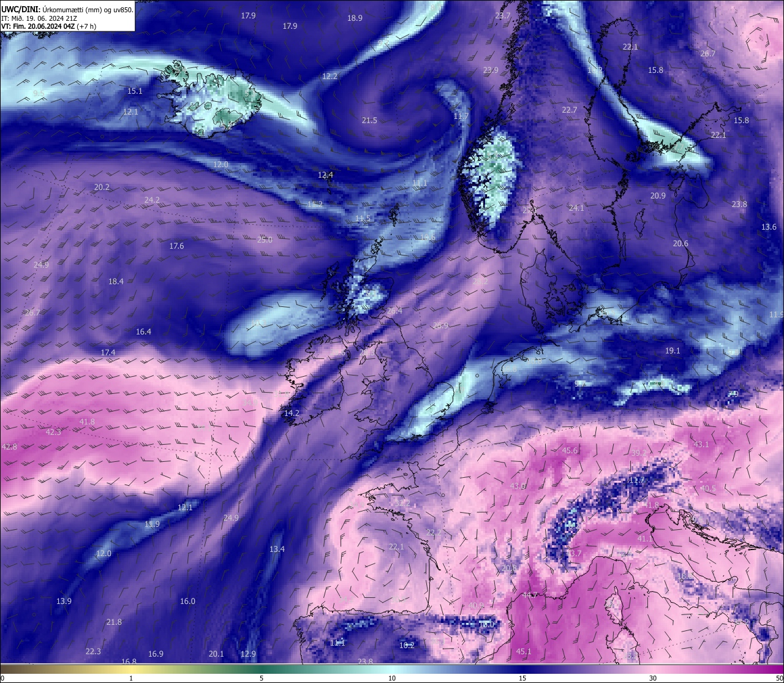
Task: Click the 23.7 value near the top
Action: 502,16
